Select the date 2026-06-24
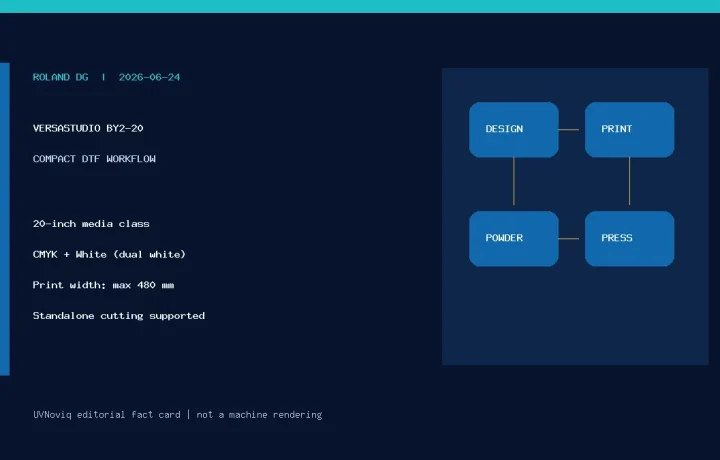This screenshot has width=720, height=460. 149,77
